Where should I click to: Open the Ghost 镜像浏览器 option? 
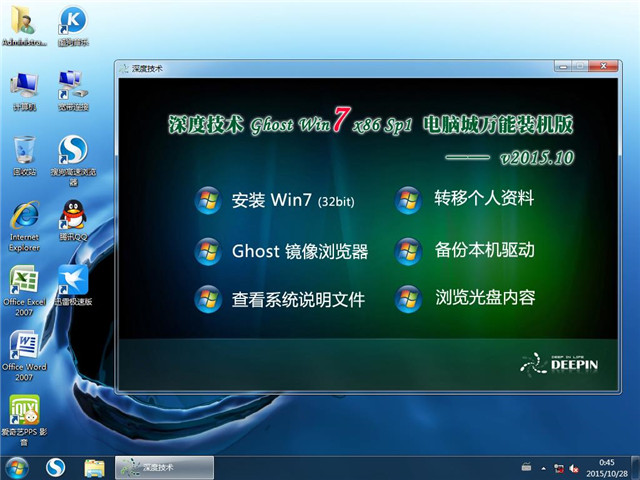300,251
